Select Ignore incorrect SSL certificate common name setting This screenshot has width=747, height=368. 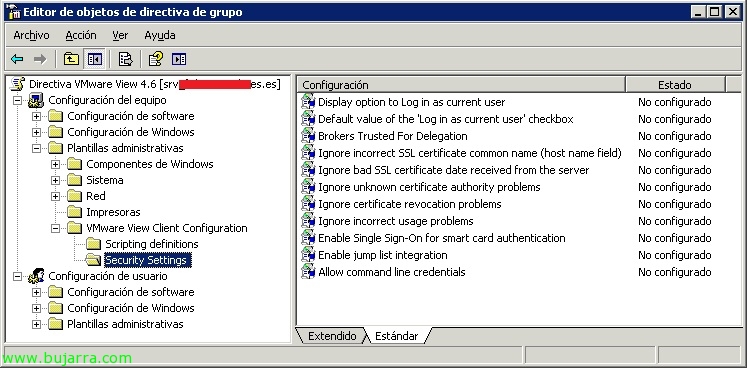470,153
